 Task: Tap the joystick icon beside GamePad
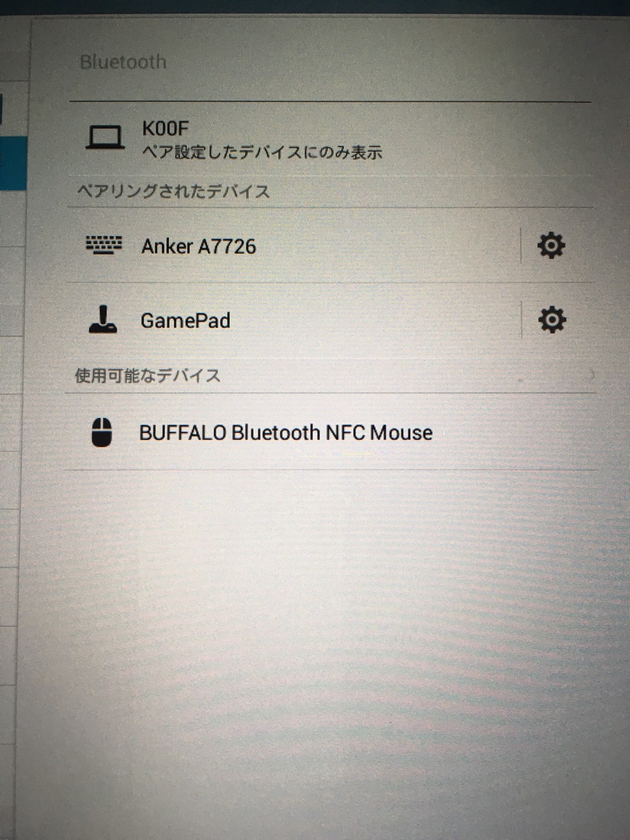click(x=103, y=319)
